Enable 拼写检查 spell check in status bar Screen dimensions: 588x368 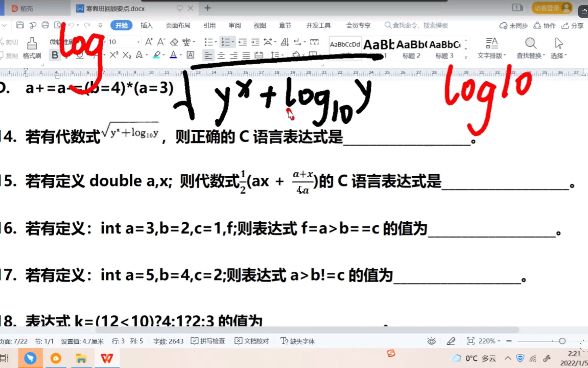207,341
